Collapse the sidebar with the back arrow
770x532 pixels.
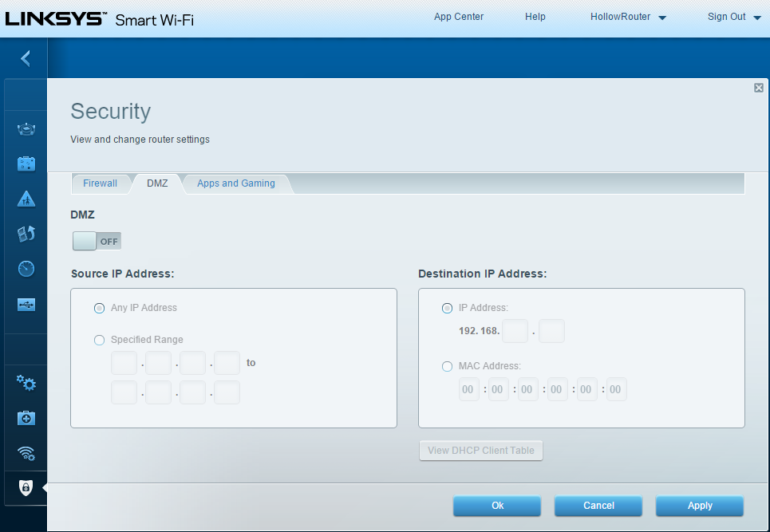pyautogui.click(x=26, y=58)
